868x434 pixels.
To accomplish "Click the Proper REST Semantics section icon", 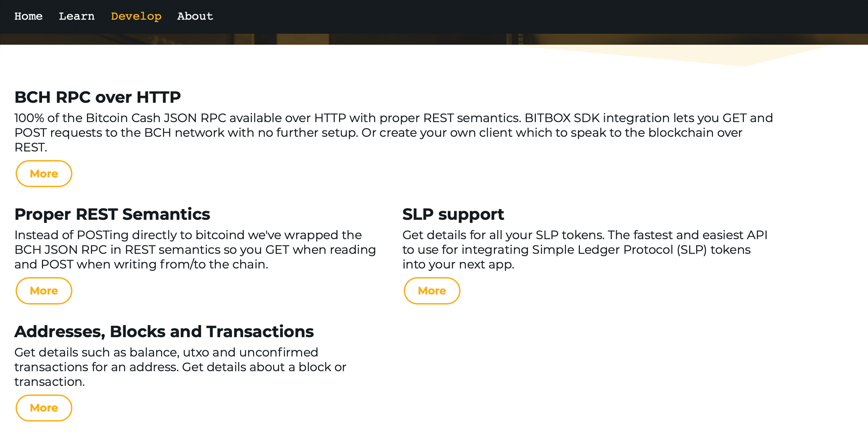I will pyautogui.click(x=44, y=291).
